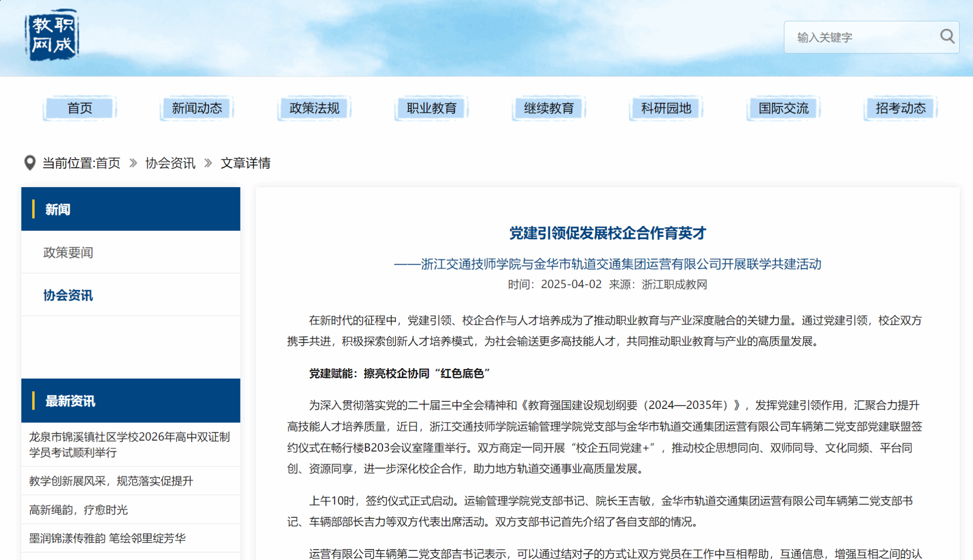Screen dimensions: 973x560
Task: Select 招考动态 menu item
Action: [x=901, y=108]
